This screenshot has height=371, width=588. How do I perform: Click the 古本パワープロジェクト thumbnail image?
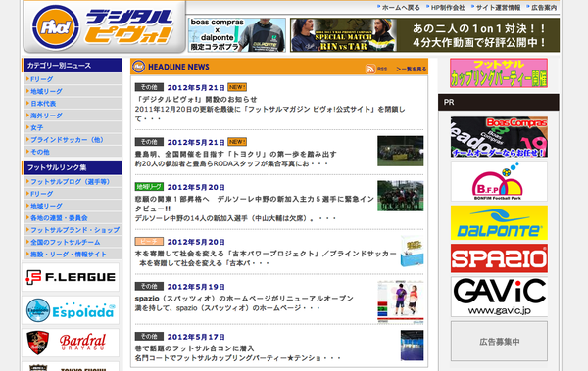coord(412,251)
